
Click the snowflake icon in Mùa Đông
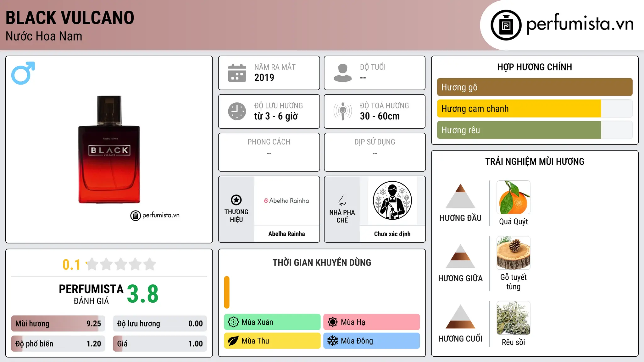(332, 341)
